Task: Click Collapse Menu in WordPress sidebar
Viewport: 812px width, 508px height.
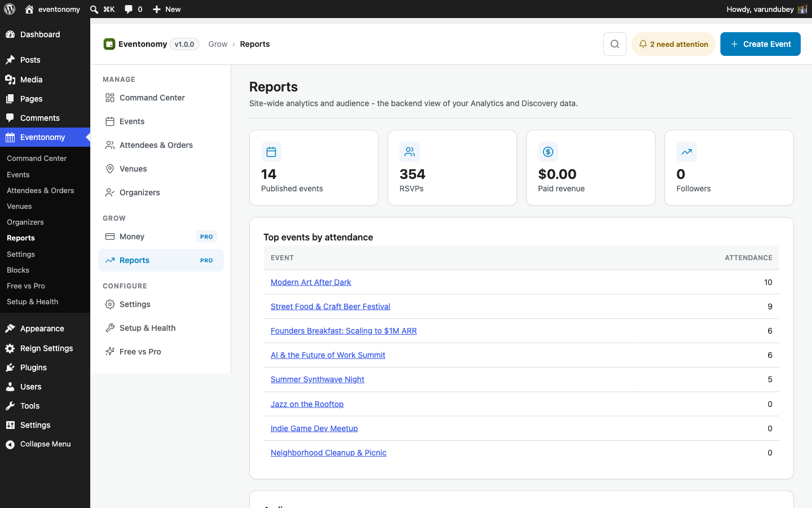Action: pos(45,444)
